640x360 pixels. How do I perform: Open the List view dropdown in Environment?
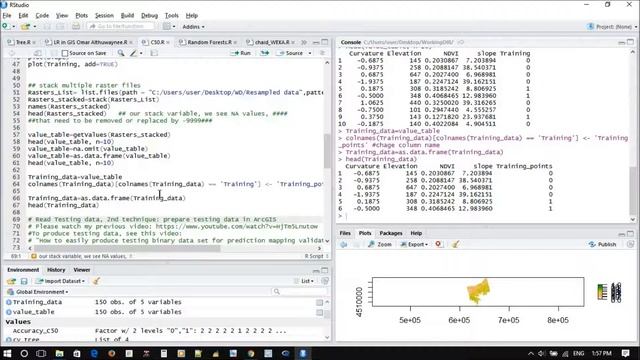tap(304, 281)
